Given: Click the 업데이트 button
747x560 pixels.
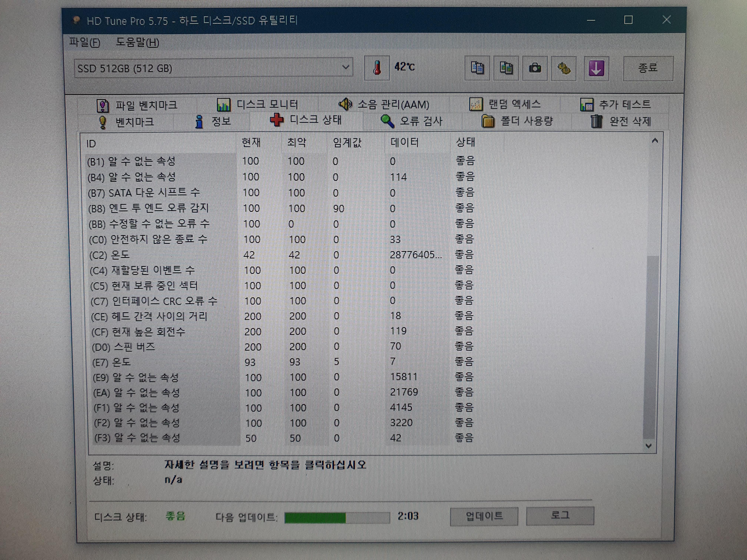Looking at the screenshot, I should coord(484,516).
